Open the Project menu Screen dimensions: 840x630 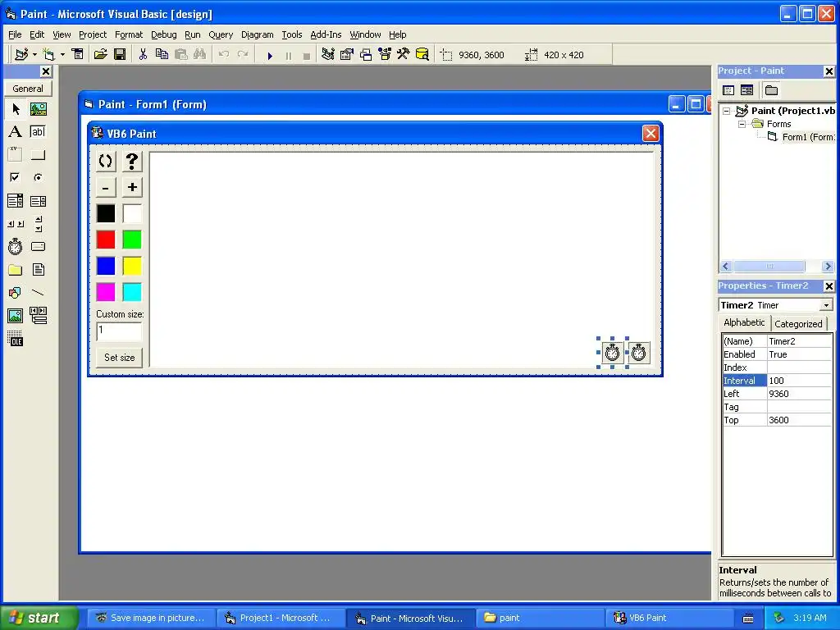pyautogui.click(x=93, y=34)
